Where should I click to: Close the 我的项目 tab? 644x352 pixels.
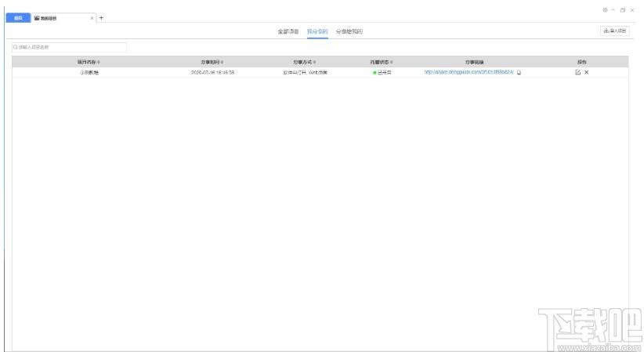[x=92, y=18]
